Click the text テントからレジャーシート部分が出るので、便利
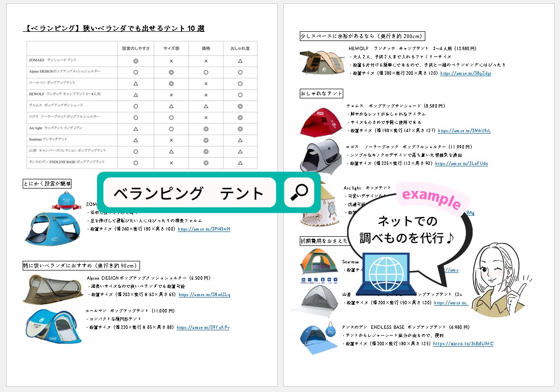Screen dimensions: 560x392 tap(393, 336)
